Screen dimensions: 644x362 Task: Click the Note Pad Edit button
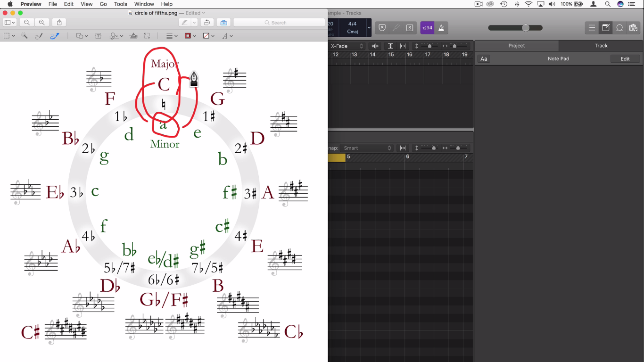tap(625, 59)
